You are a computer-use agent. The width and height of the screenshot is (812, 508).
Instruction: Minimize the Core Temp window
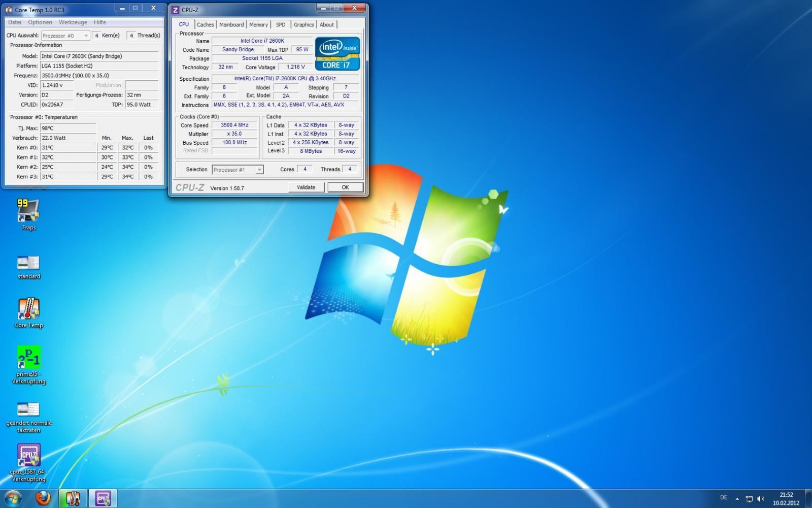[x=122, y=9]
